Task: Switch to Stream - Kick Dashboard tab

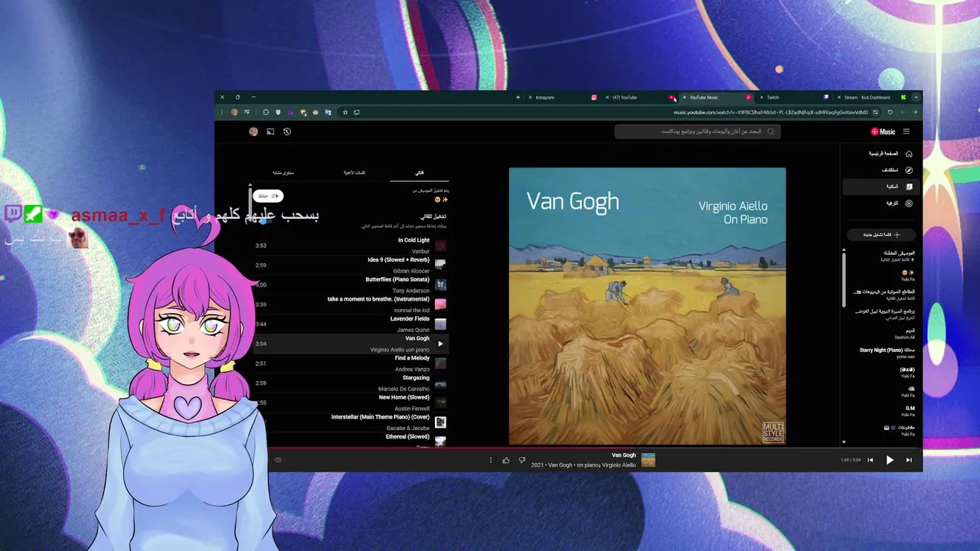Action: (x=871, y=97)
